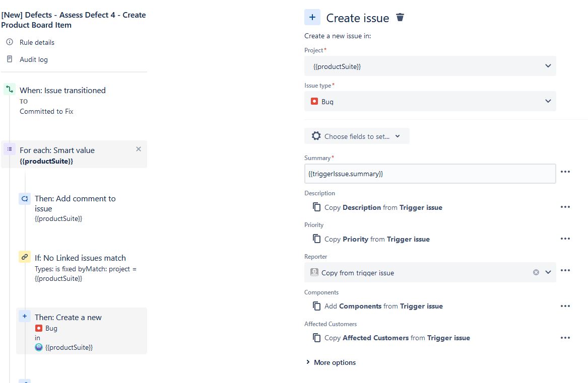Select the Issue transitioned trigger icon
588x383 pixels.
click(10, 89)
